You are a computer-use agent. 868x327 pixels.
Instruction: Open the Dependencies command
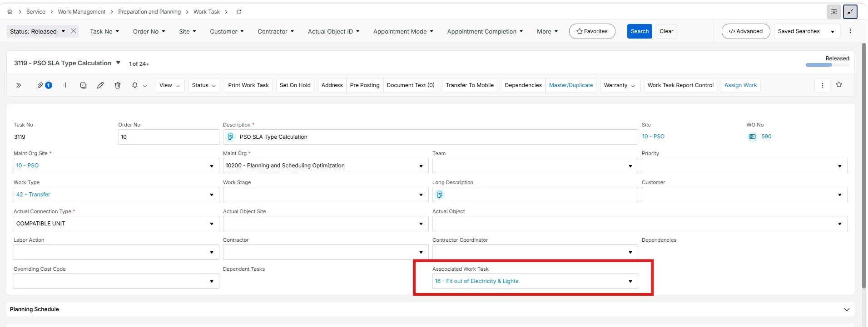pos(523,85)
